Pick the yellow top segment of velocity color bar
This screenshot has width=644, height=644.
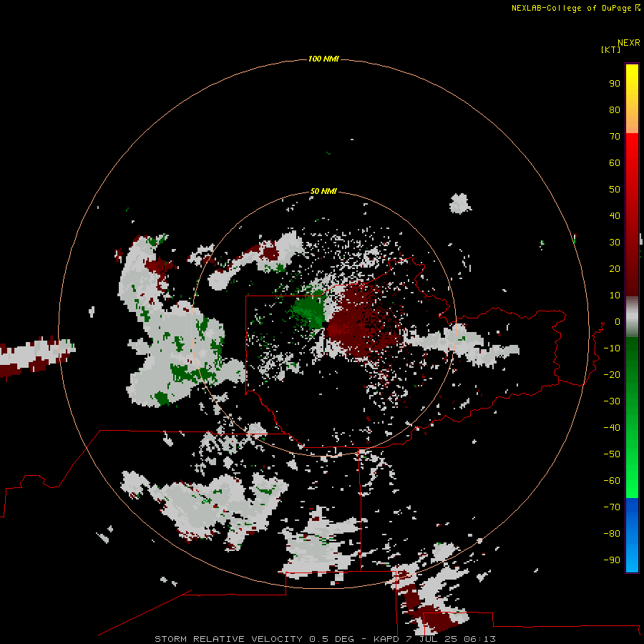[632, 99]
